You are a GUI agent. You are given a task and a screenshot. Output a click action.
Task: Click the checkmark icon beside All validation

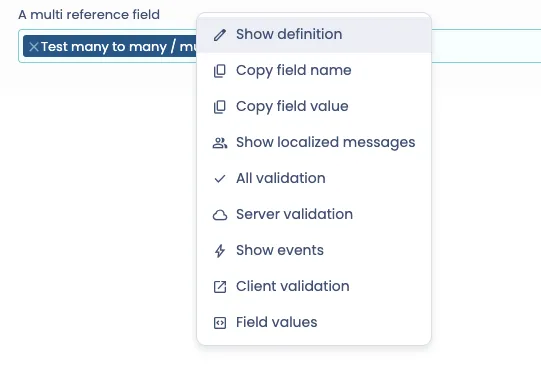coord(220,179)
